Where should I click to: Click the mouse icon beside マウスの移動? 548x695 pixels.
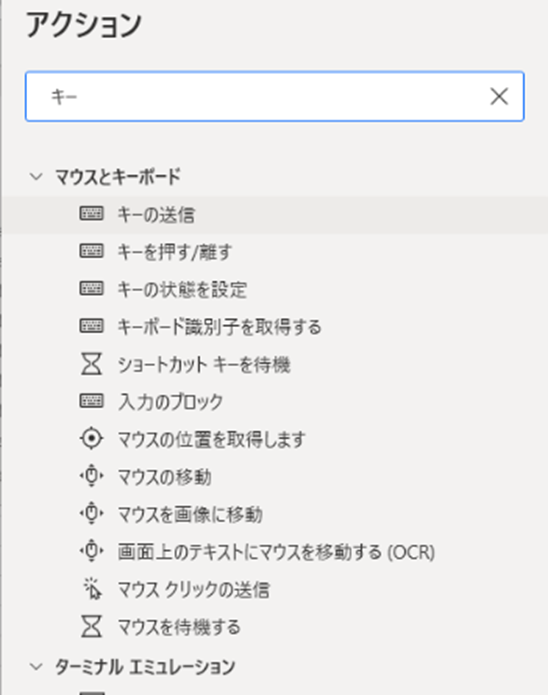[91, 476]
